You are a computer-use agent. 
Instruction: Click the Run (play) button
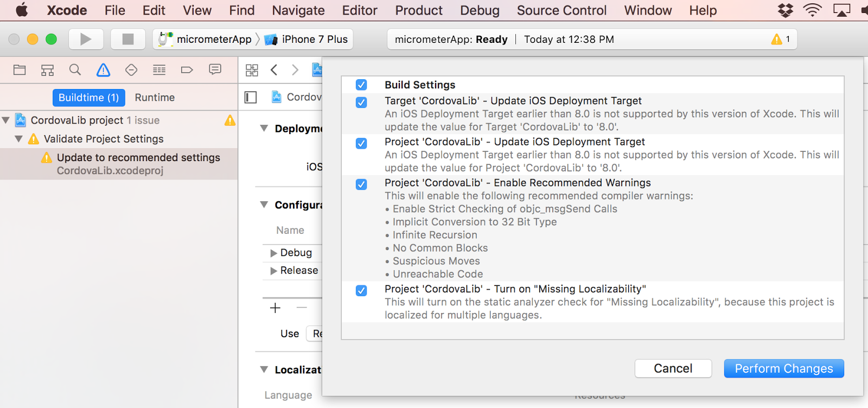click(x=86, y=39)
